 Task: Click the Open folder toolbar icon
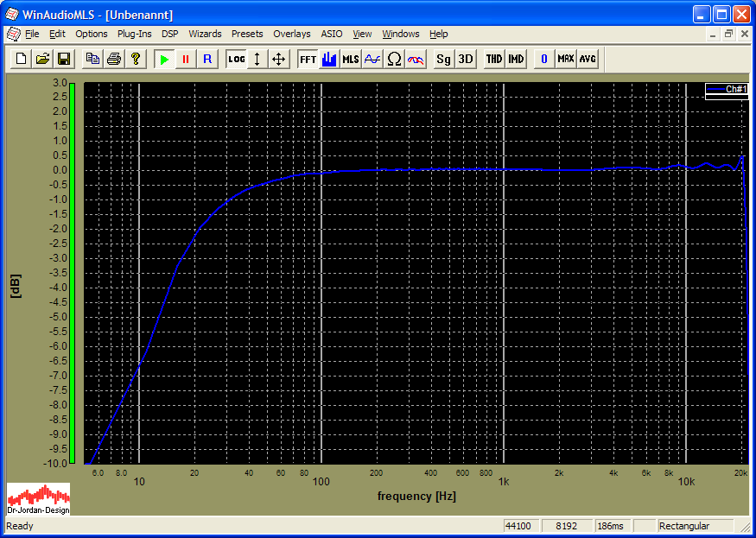tap(42, 59)
